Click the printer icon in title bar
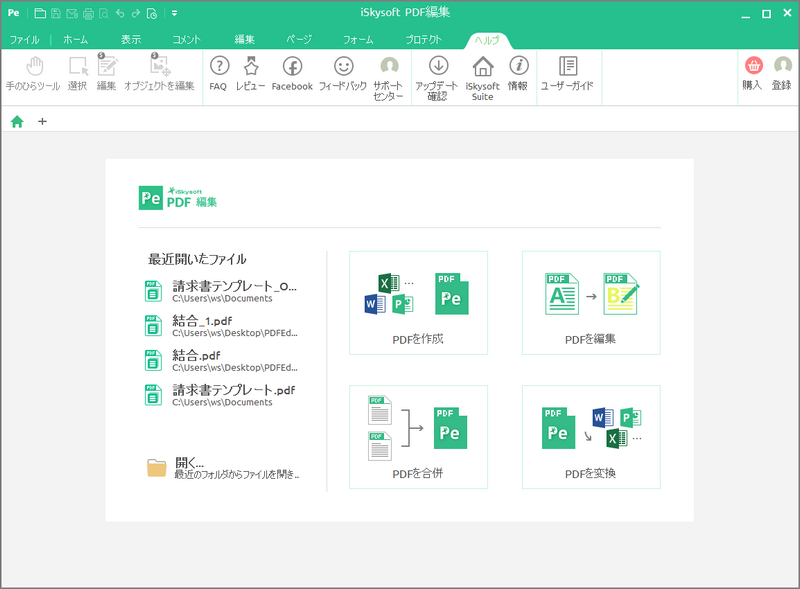The image size is (800, 589). 88,13
